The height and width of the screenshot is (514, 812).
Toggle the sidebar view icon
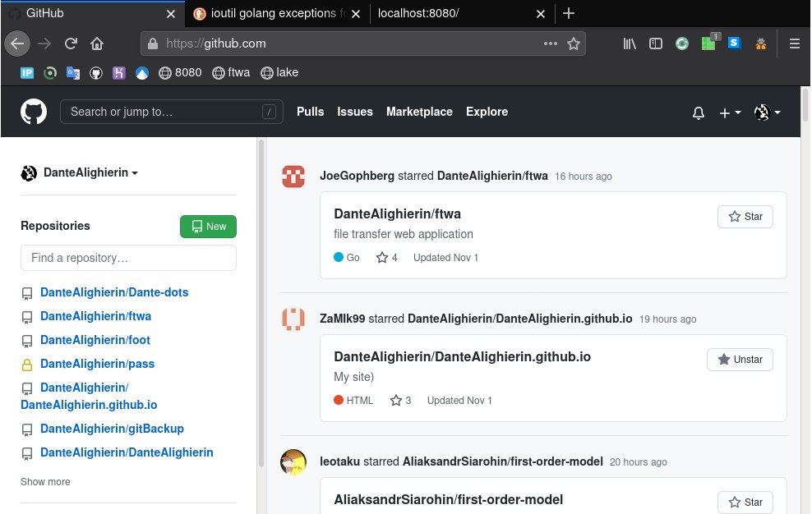click(656, 44)
